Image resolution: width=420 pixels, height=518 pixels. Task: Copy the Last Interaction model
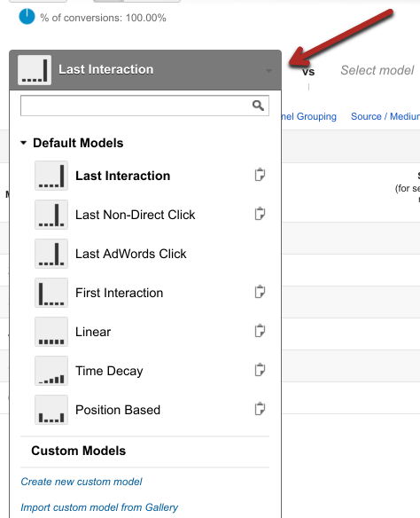click(x=260, y=175)
